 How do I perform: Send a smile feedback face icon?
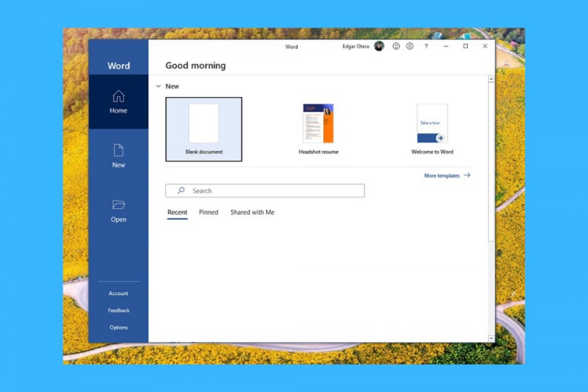pyautogui.click(x=396, y=46)
